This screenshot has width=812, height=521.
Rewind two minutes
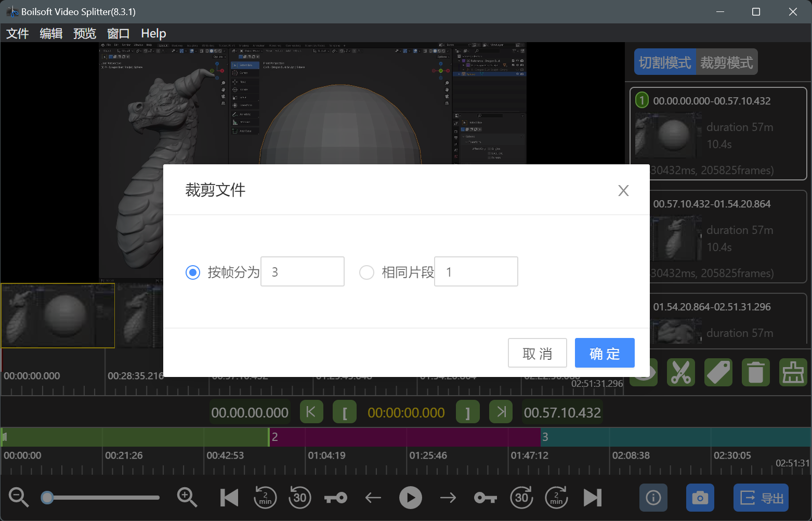265,498
